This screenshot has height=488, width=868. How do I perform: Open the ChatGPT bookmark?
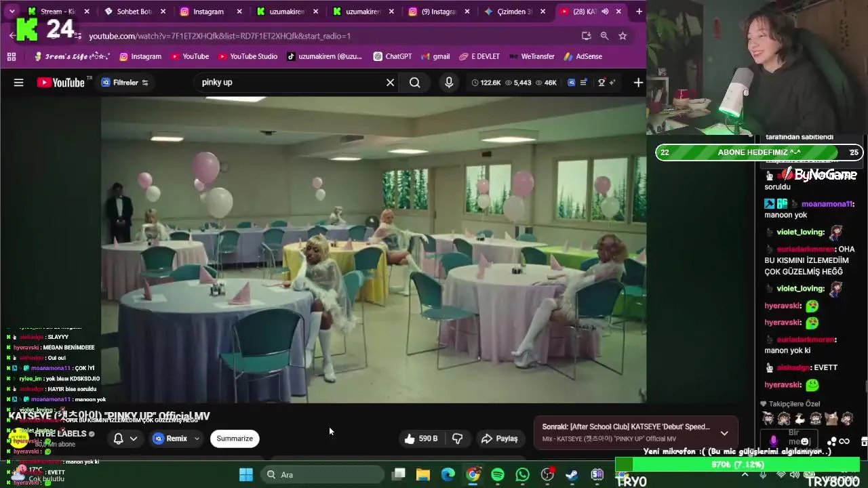[x=392, y=57]
